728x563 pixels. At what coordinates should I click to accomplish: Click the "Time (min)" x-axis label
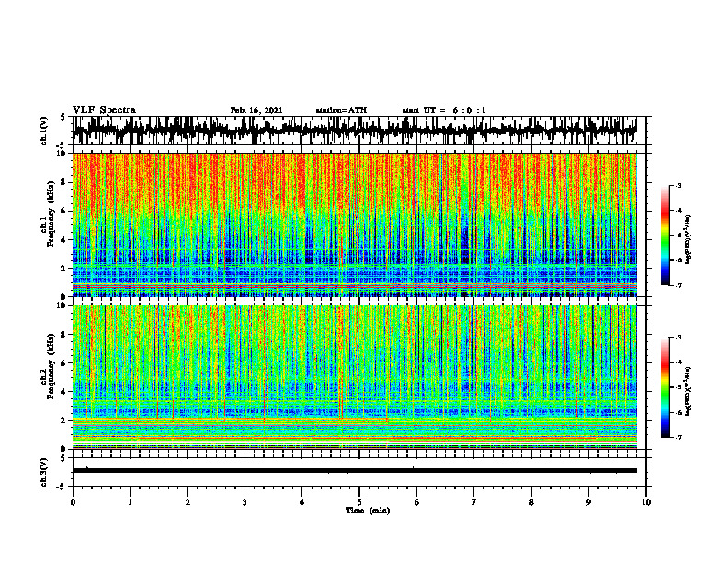pyautogui.click(x=368, y=511)
